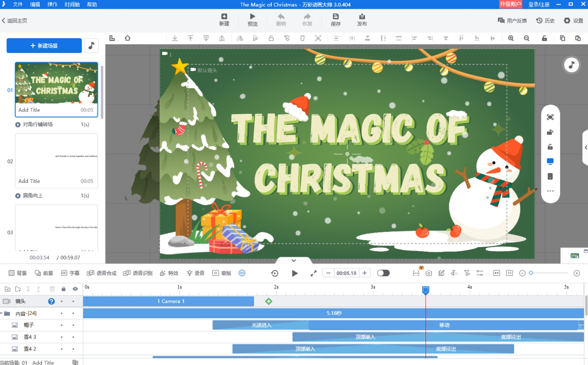Click the round music note button on canvas
The width and height of the screenshot is (588, 365).
pos(572,65)
